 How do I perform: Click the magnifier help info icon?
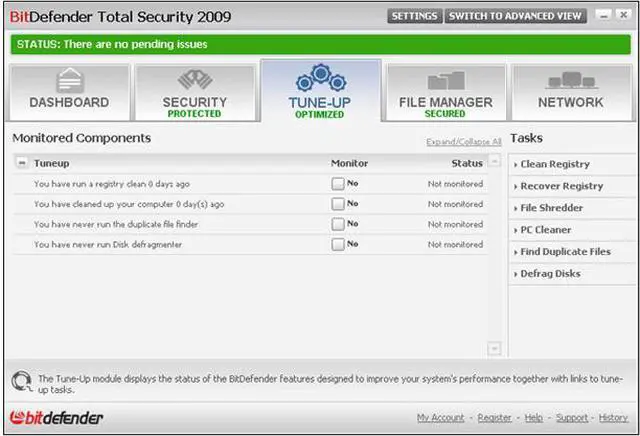pos(21,381)
